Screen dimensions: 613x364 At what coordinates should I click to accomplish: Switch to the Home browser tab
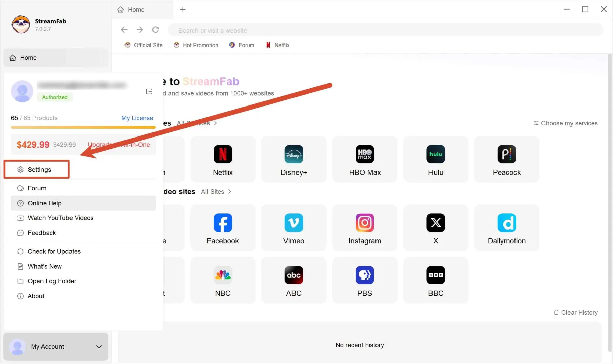142,10
